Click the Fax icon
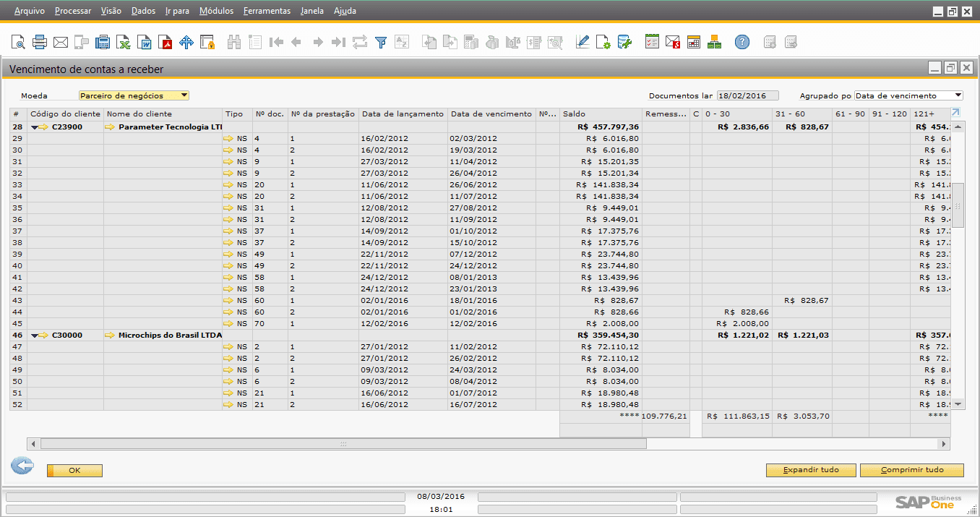 [x=103, y=42]
